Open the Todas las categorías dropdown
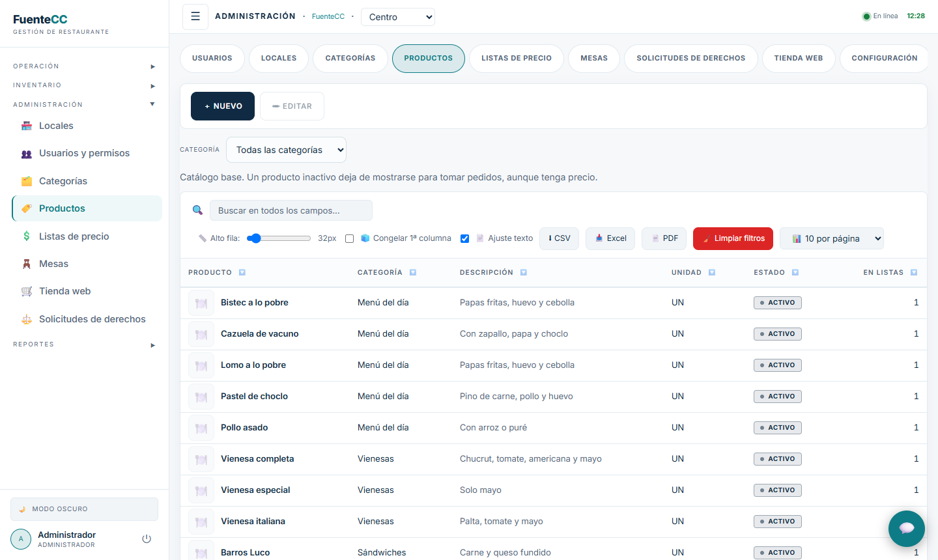938x560 pixels. (286, 150)
